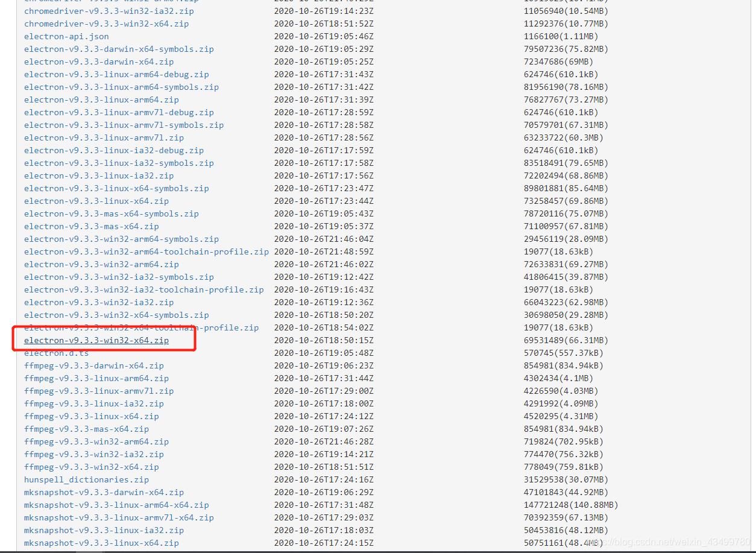This screenshot has width=756, height=553.
Task: Open electron-v9.3.3-linux-armv7l-debug.zip link
Action: point(119,112)
